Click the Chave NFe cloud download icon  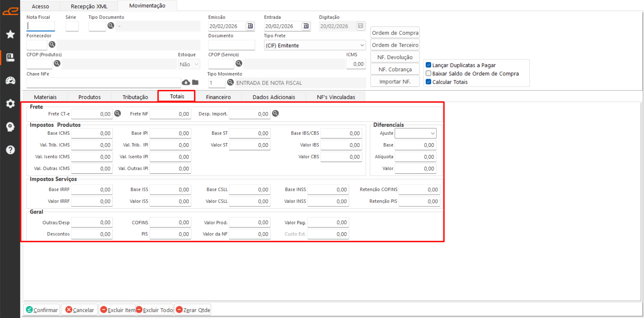(x=186, y=82)
